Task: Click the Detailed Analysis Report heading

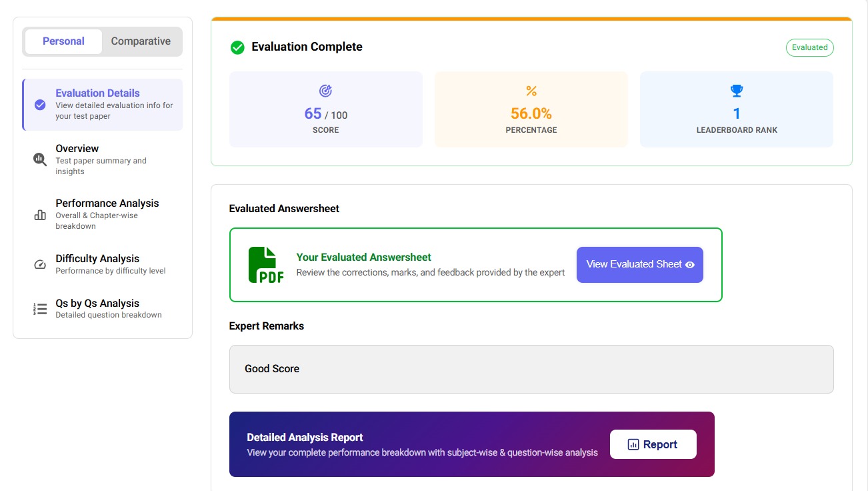Action: pos(305,438)
